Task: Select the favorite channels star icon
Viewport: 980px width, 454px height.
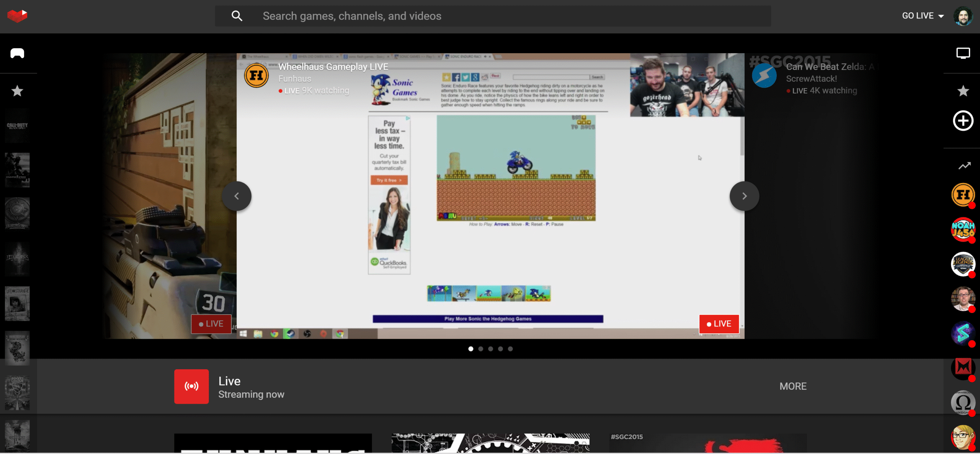Action: 963,91
